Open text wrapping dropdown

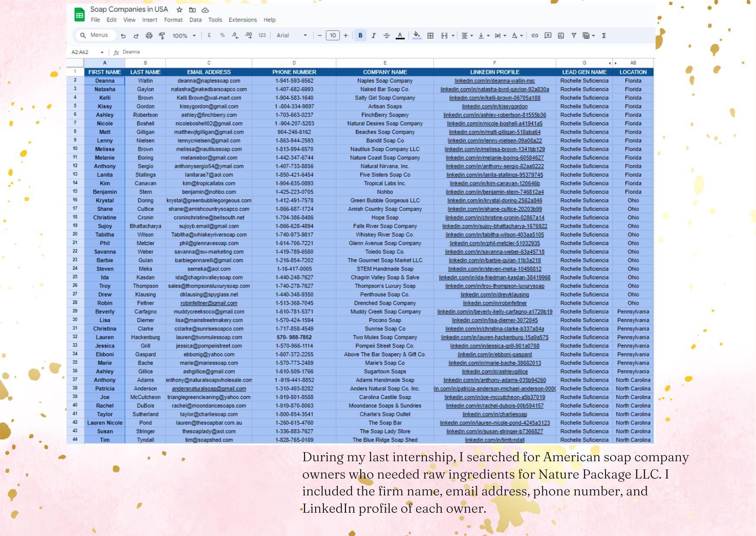pyautogui.click(x=500, y=35)
